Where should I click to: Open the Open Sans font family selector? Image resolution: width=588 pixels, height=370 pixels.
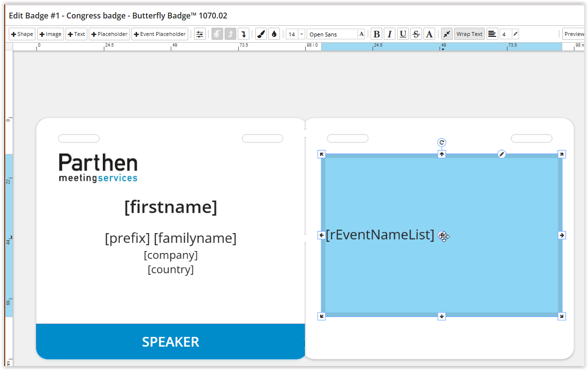[332, 34]
